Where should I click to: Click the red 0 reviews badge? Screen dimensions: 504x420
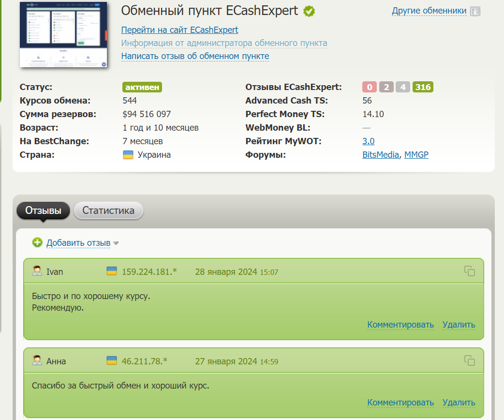coord(370,87)
